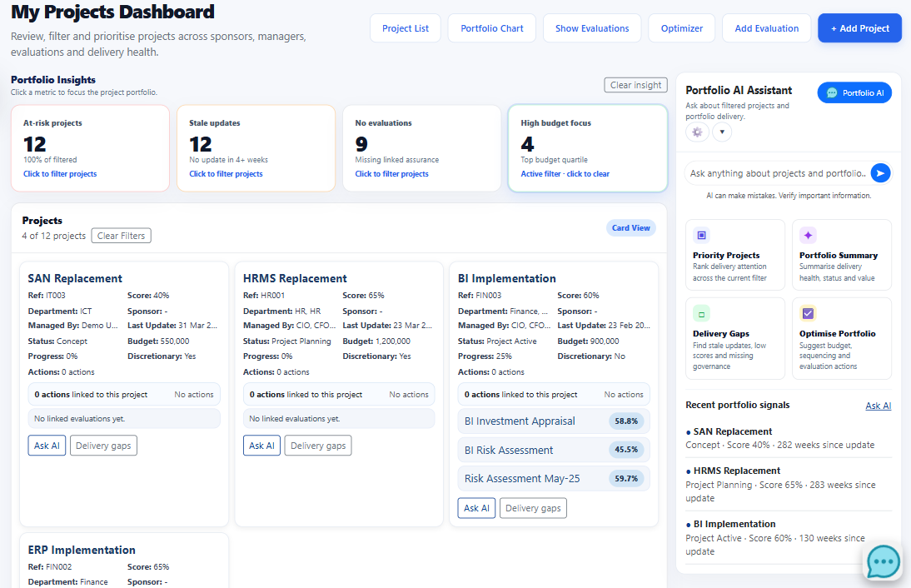Open BI Risk Assessment evaluation
The image size is (911, 588).
(554, 450)
